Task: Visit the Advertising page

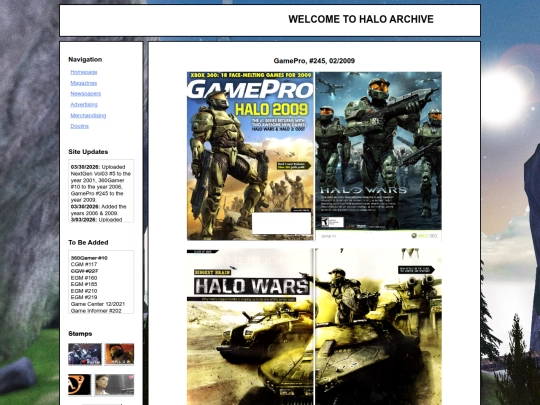Action: (x=84, y=104)
